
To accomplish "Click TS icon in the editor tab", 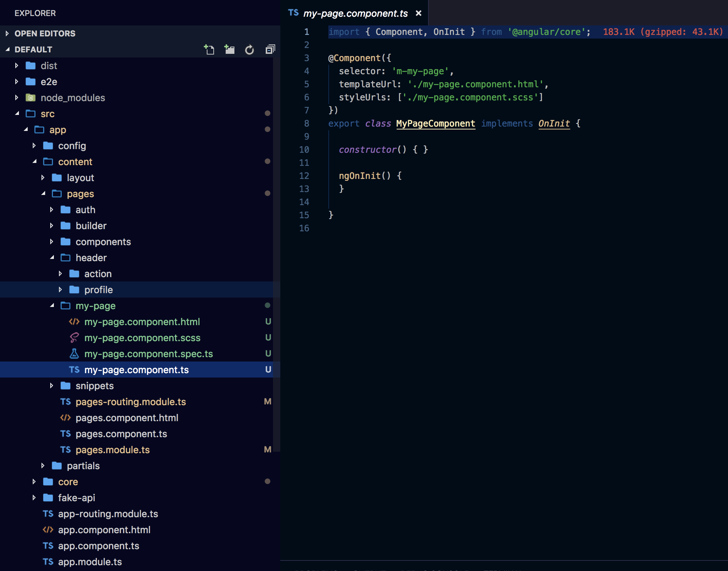I will tap(293, 13).
